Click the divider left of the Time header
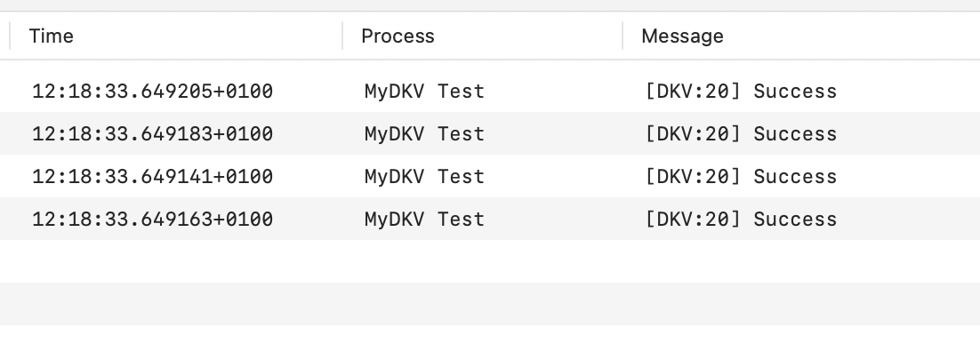This screenshot has width=980, height=352. click(10, 36)
